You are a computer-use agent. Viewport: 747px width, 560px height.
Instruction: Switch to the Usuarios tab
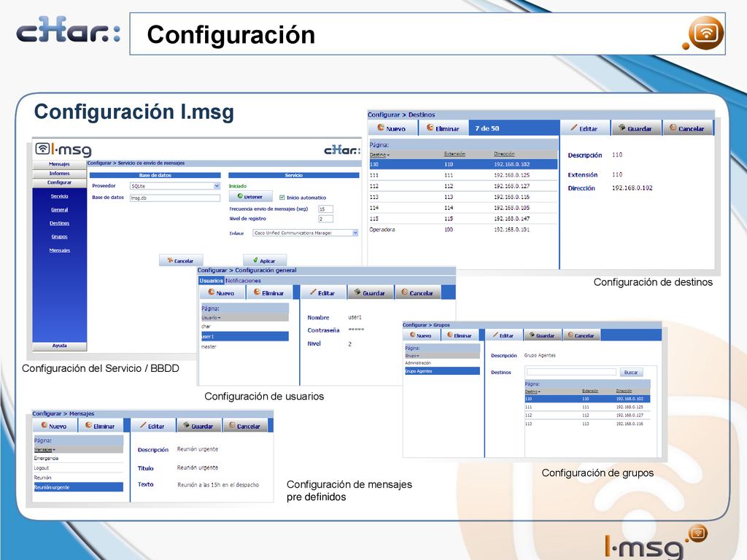coord(211,281)
